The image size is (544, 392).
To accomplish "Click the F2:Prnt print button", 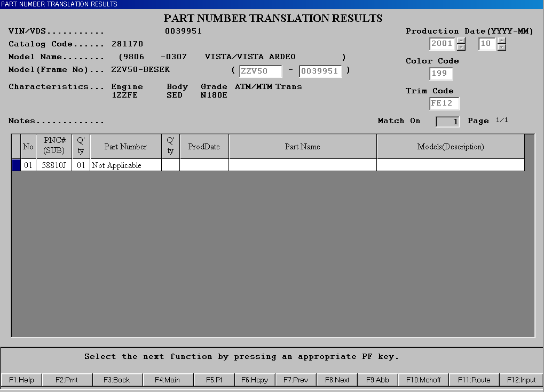I will (x=67, y=380).
